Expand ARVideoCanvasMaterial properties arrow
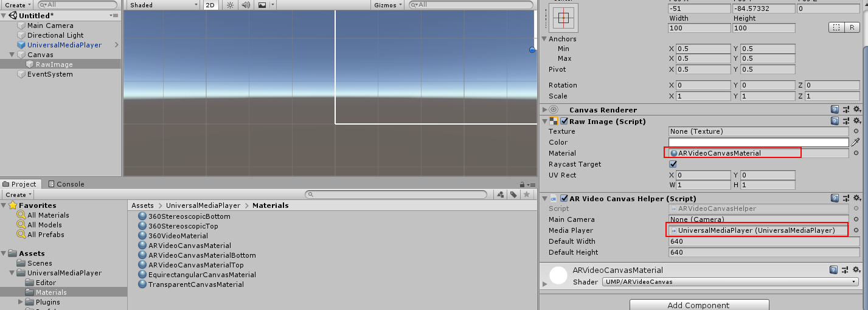The height and width of the screenshot is (310, 868). 544,284
